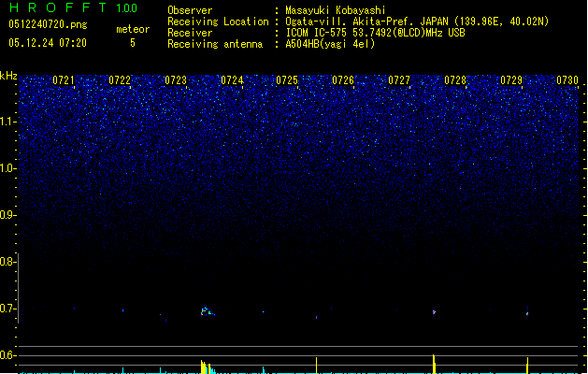Click the 0722 time marker

click(120, 80)
